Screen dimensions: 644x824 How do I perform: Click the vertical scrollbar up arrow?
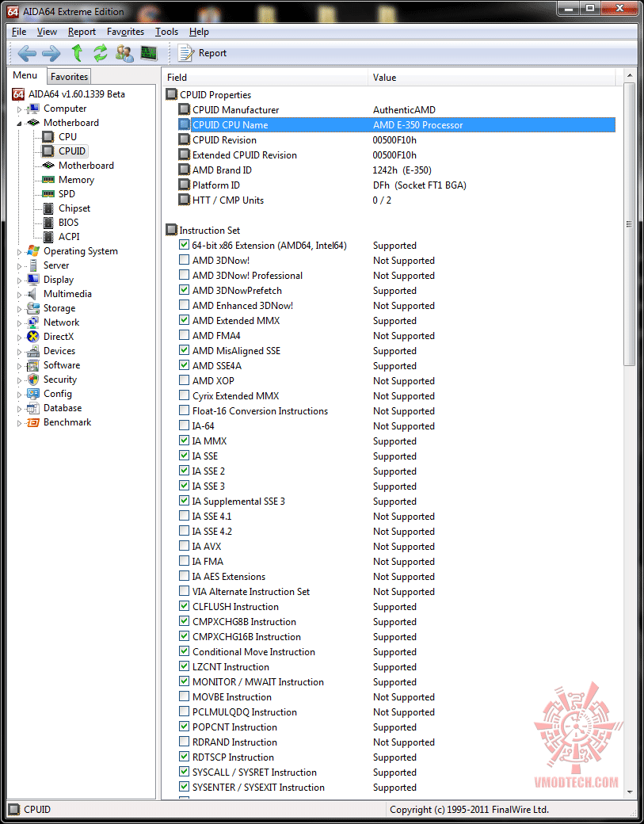pos(629,76)
